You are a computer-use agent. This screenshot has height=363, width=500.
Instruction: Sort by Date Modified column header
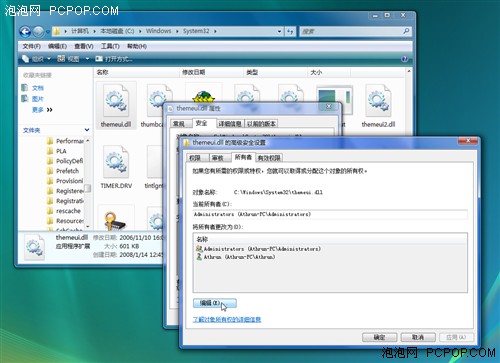pyautogui.click(x=211, y=72)
